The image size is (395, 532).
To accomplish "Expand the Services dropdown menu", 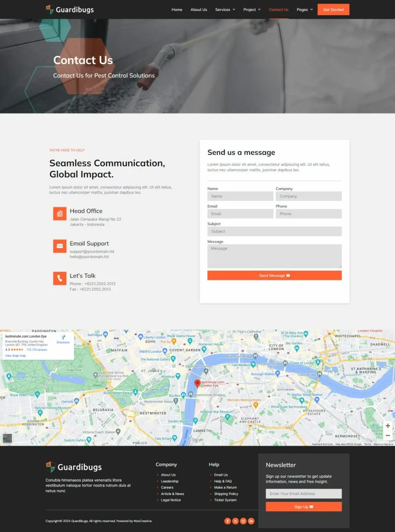I will 225,9.
